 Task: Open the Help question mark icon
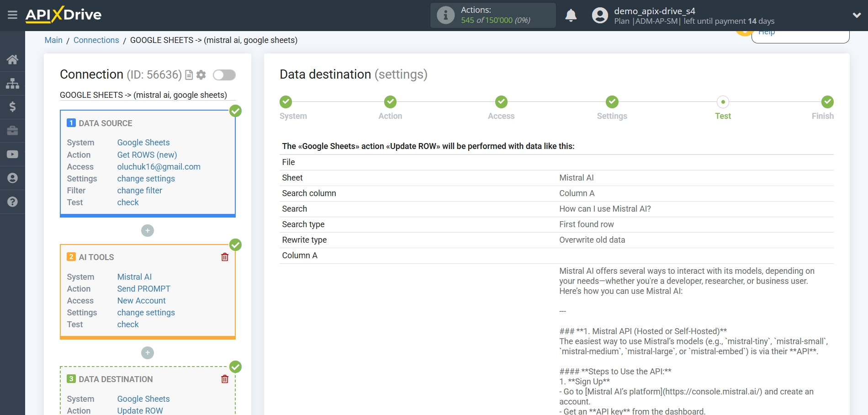[12, 201]
